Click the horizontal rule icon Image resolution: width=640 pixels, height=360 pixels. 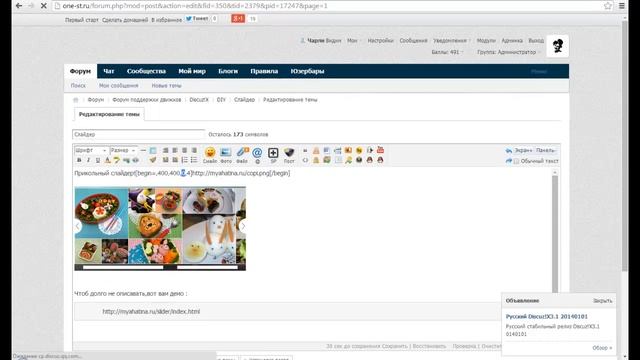pos(143,150)
